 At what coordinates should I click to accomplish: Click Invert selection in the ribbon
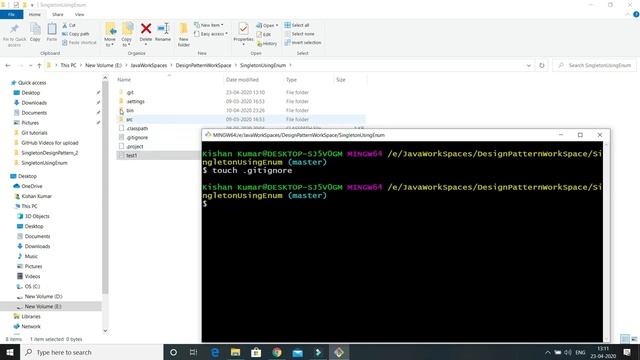(x=303, y=42)
